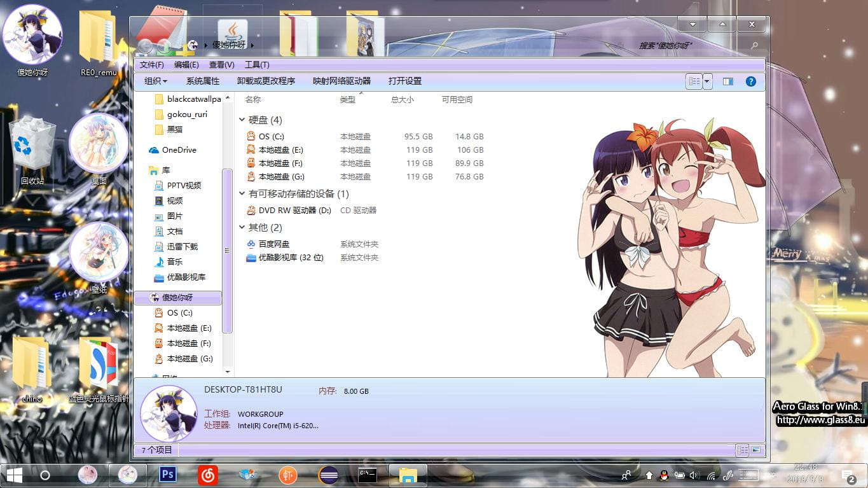Launch Photoshop from the taskbar
Image resolution: width=868 pixels, height=488 pixels.
coord(167,475)
